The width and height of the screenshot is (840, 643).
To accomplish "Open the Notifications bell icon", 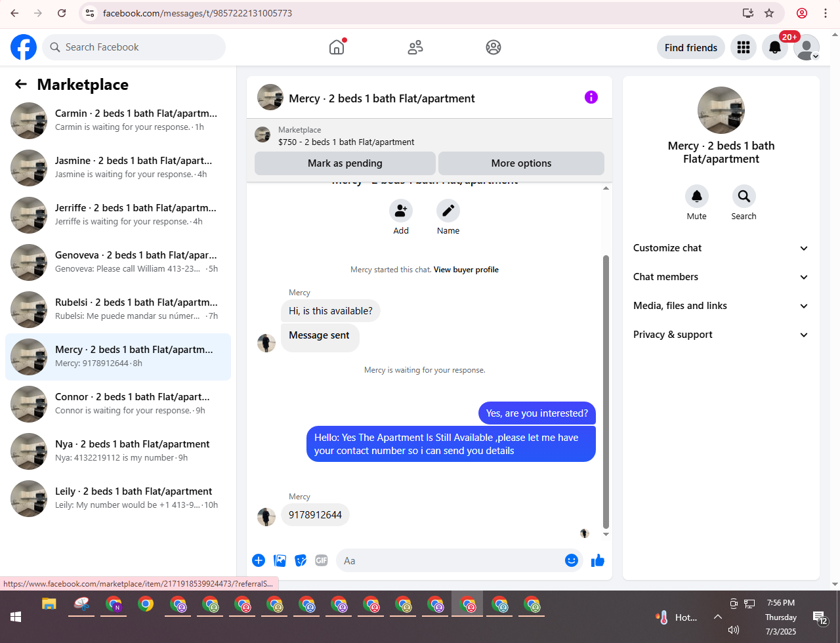I will (x=775, y=47).
